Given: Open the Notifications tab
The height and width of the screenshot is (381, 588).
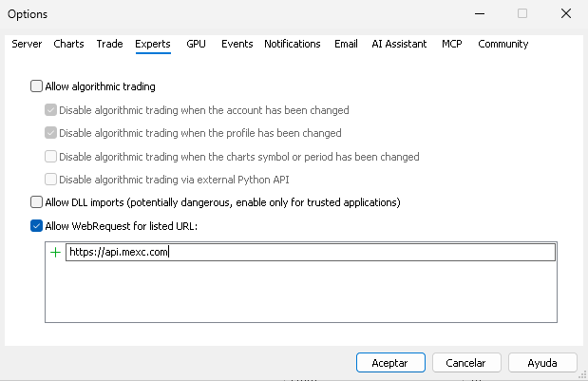Looking at the screenshot, I should tap(293, 44).
